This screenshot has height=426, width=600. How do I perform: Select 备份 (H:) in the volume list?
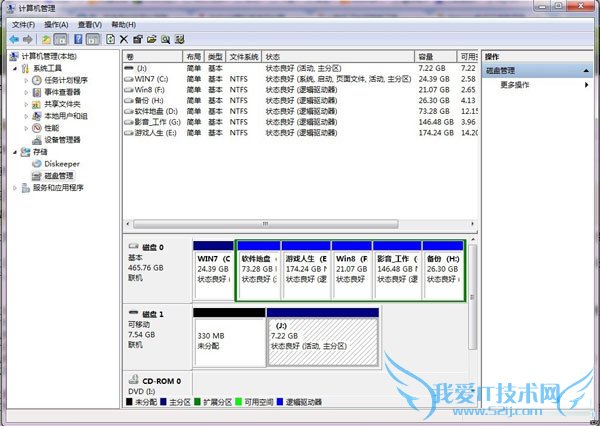(x=300, y=101)
